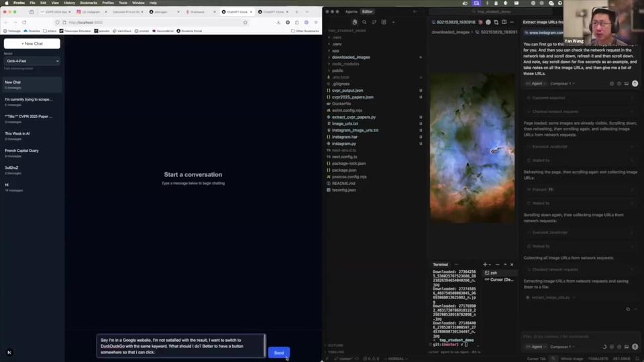Viewport: 644px width, 362px height.
Task: Open the History menu in the menu bar
Action: coord(69,3)
